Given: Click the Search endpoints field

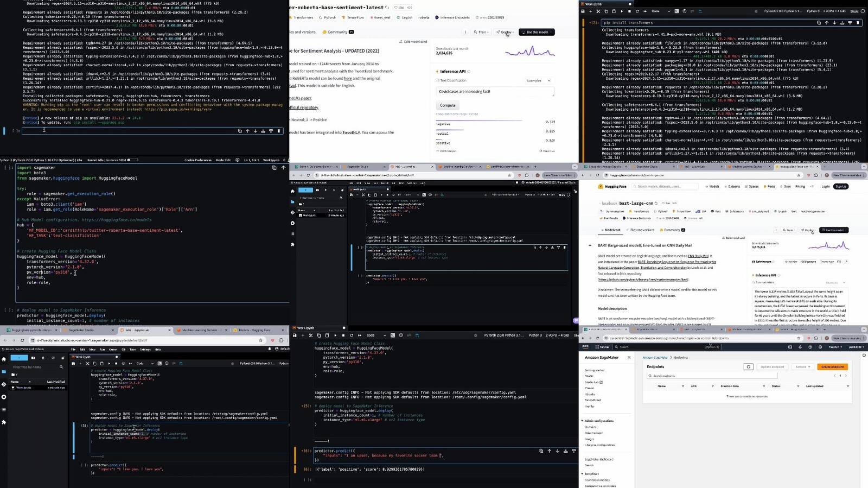Looking at the screenshot, I should pos(712,376).
